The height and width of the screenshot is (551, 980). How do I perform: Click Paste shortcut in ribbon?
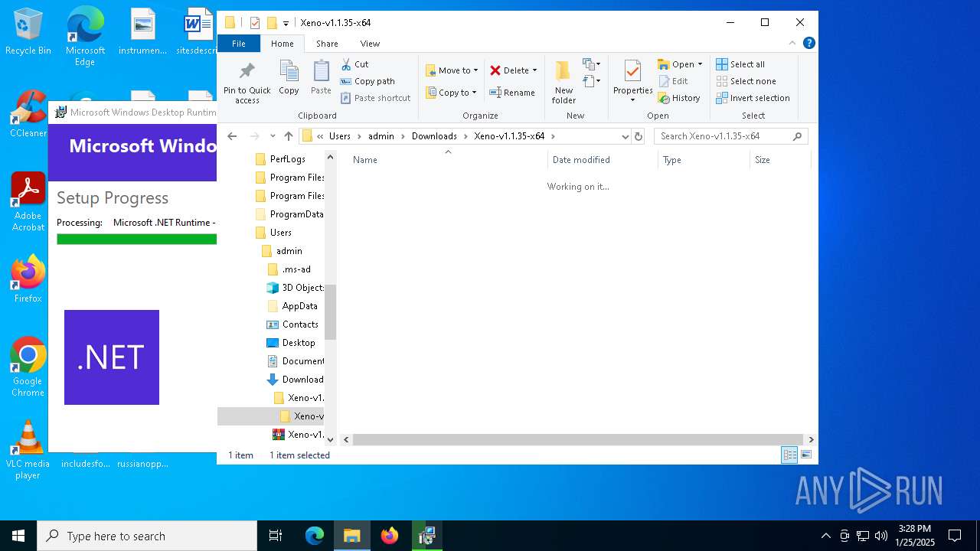point(376,98)
